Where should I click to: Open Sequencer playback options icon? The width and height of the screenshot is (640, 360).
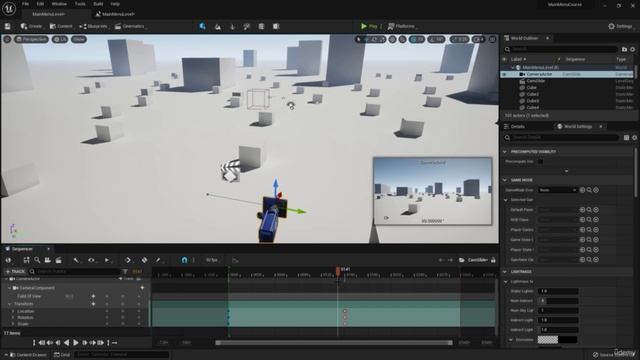[x=107, y=260]
